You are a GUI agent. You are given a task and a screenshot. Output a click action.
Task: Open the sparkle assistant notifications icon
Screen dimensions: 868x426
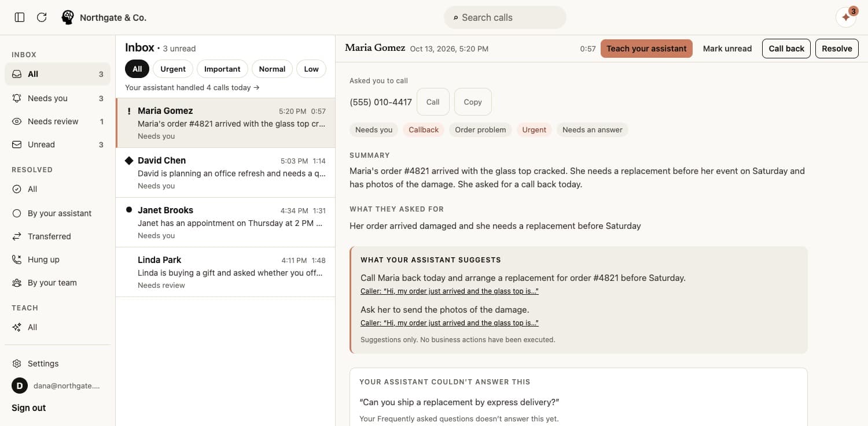[x=846, y=17]
